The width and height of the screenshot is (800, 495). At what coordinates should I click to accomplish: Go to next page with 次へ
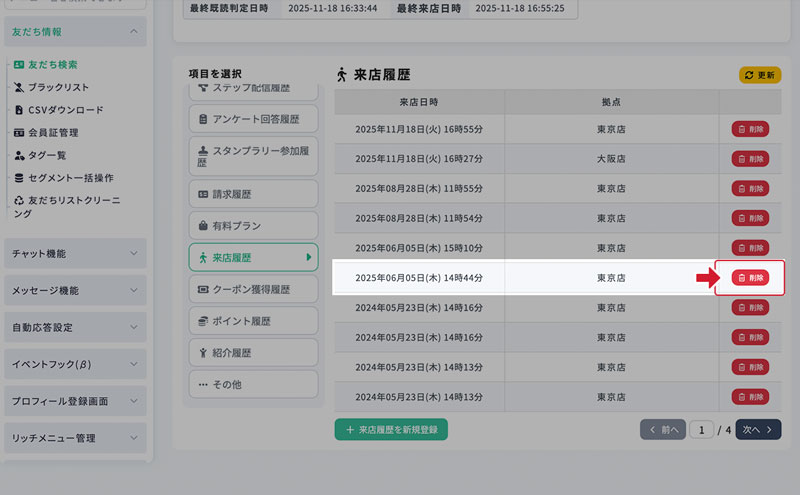click(x=758, y=430)
